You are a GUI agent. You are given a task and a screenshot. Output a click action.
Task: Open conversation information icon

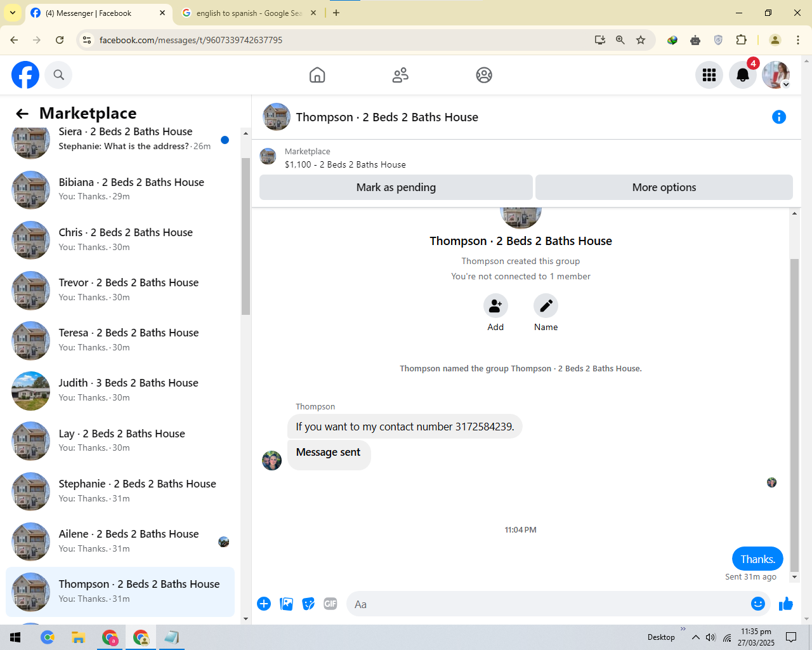(x=778, y=117)
